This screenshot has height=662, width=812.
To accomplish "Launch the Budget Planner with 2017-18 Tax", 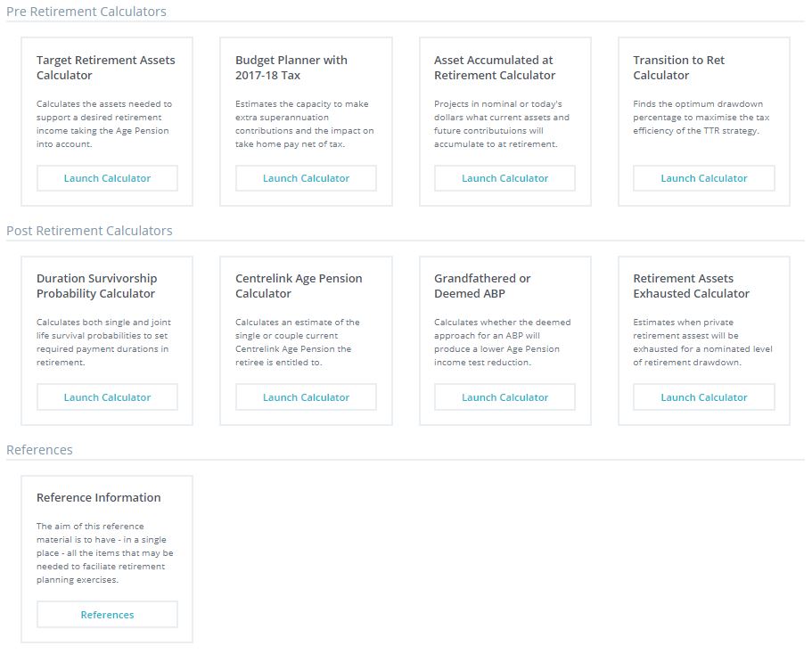I will 306,178.
